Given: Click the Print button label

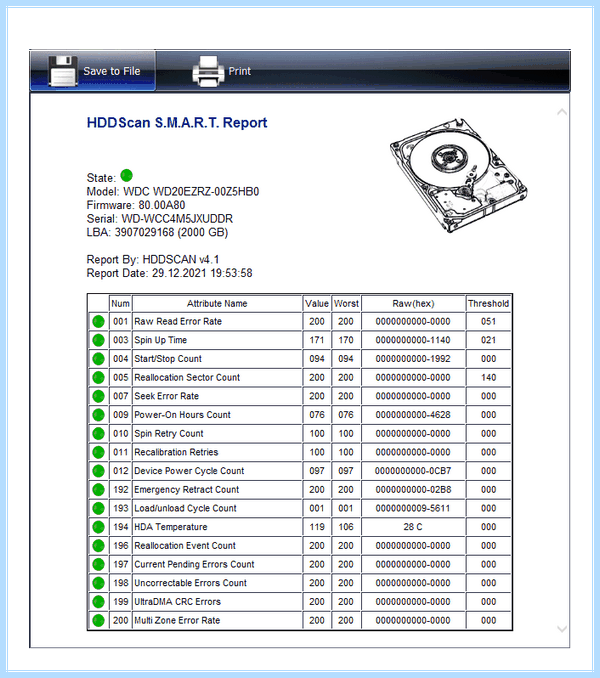Looking at the screenshot, I should 239,71.
